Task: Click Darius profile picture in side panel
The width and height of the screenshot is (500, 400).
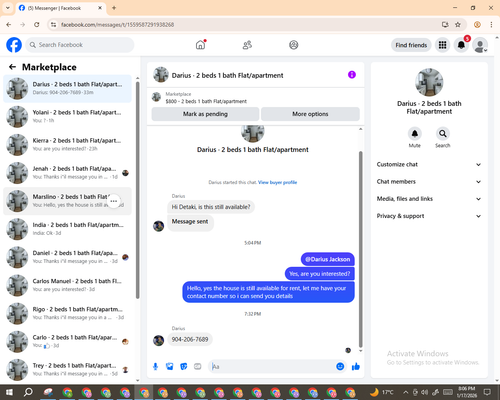Action: click(429, 82)
